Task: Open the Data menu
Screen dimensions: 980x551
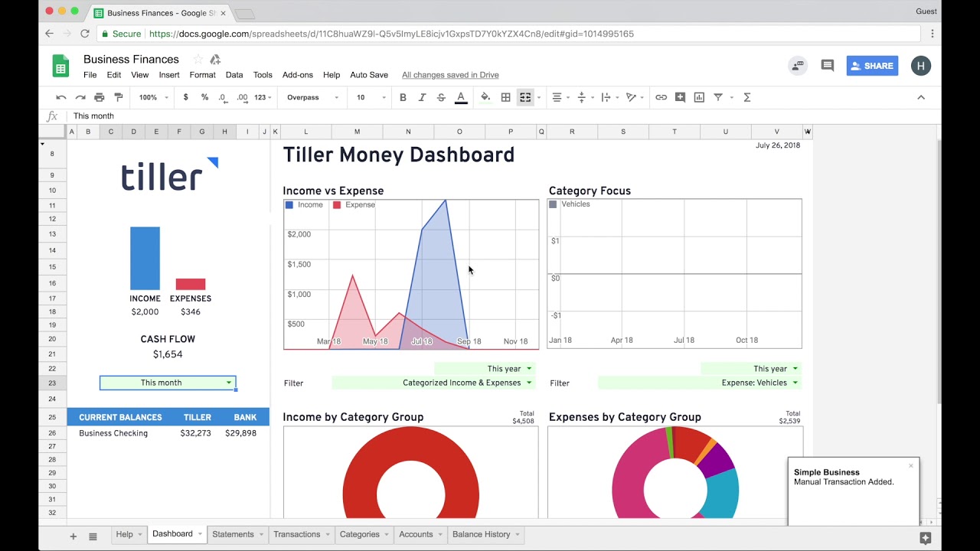Action: coord(234,75)
